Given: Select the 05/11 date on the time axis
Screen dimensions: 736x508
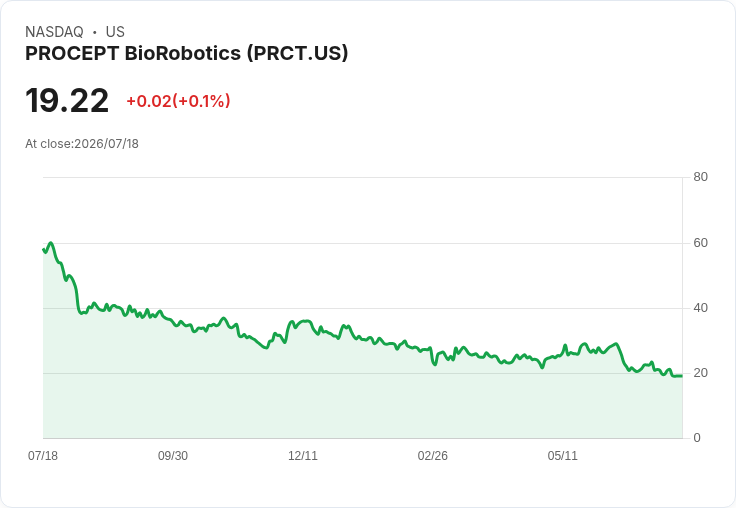Looking at the screenshot, I should coord(562,456).
